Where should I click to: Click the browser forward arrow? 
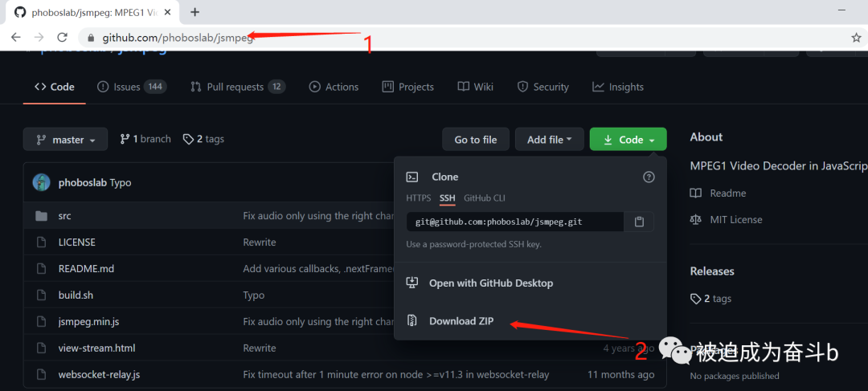pos(39,37)
